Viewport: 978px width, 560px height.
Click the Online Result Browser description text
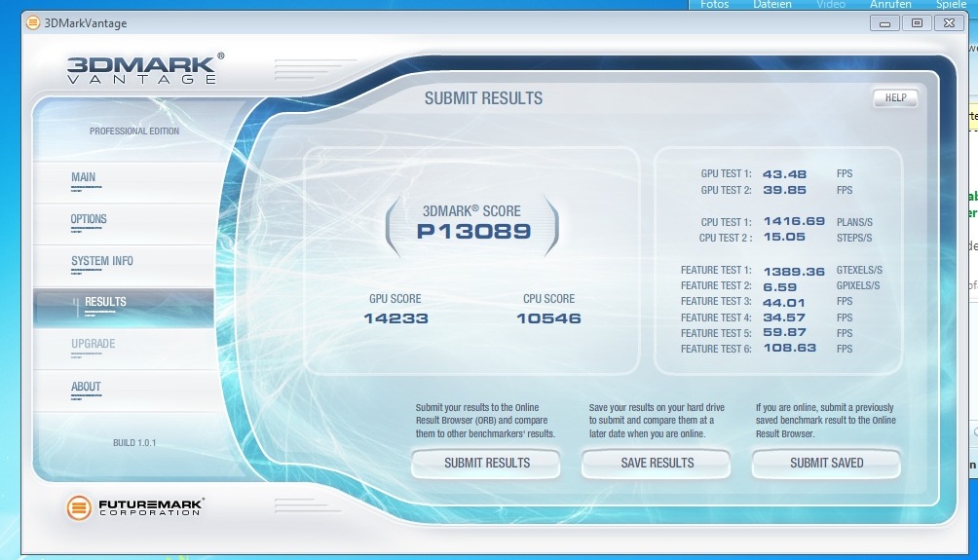click(485, 421)
